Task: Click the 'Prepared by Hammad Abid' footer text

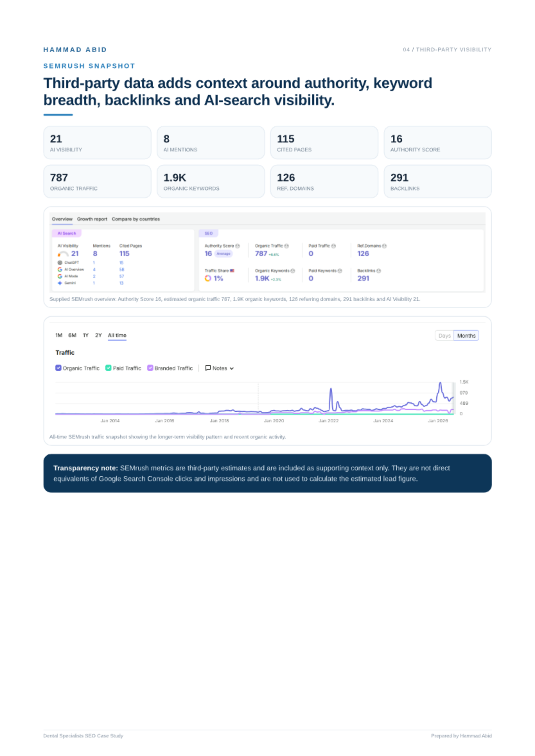Action: [x=461, y=735]
